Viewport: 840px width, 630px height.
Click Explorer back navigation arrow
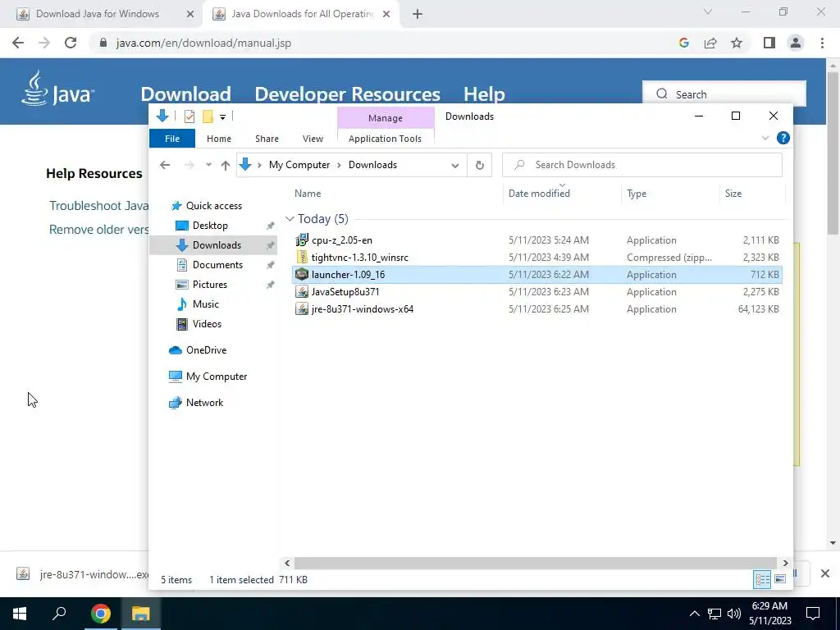[x=165, y=165]
